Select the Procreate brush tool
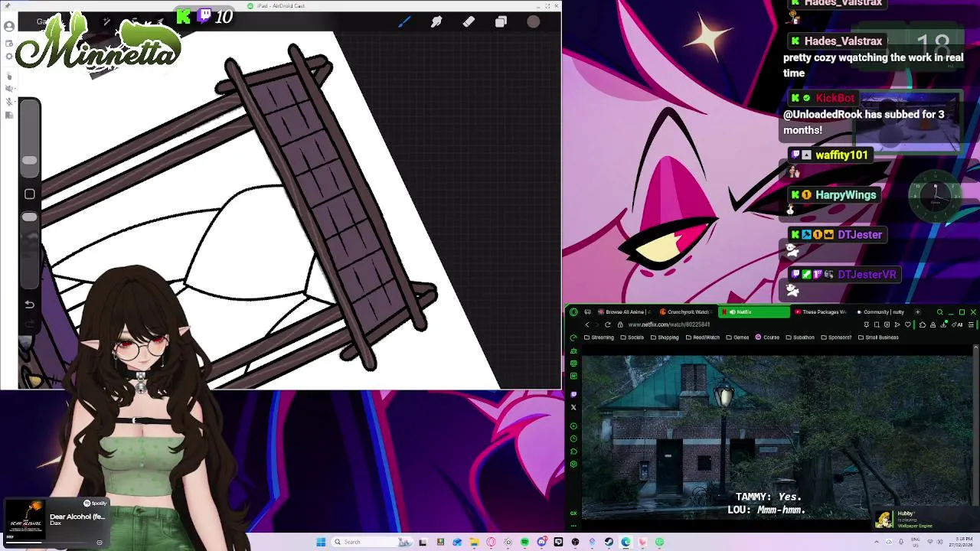The height and width of the screenshot is (551, 980). pos(404,22)
